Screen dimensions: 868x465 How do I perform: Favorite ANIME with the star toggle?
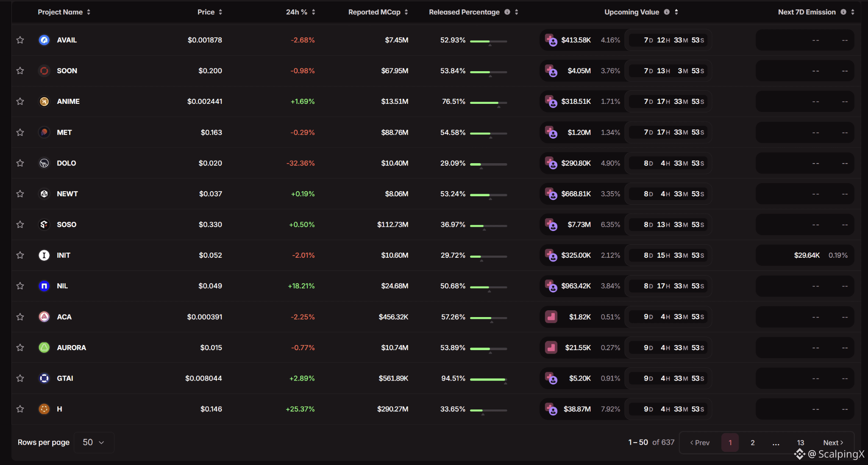click(20, 101)
